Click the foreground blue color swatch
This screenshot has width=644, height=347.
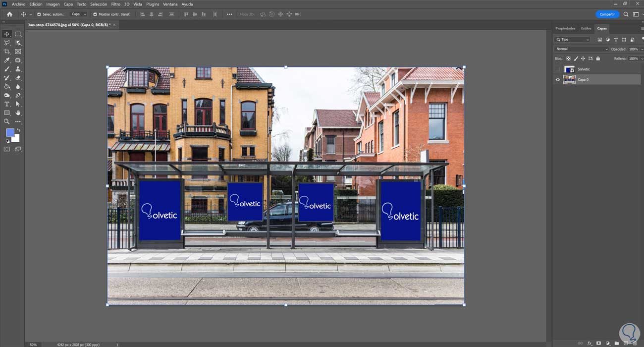(10, 132)
